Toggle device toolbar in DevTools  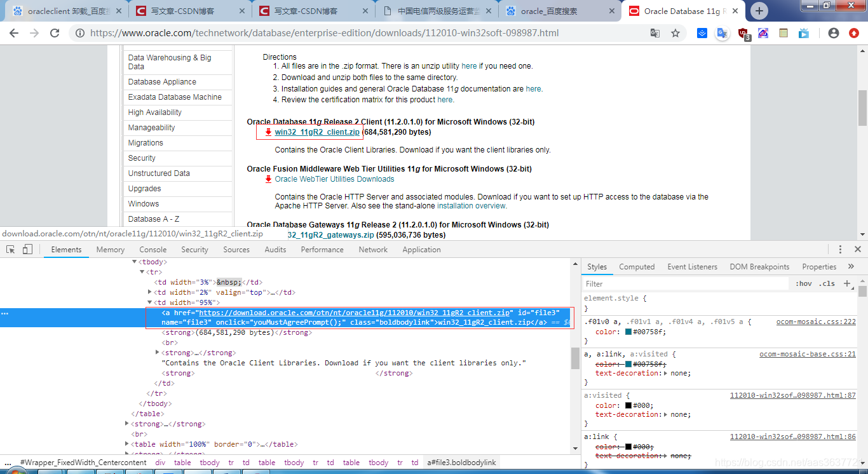[x=27, y=249]
